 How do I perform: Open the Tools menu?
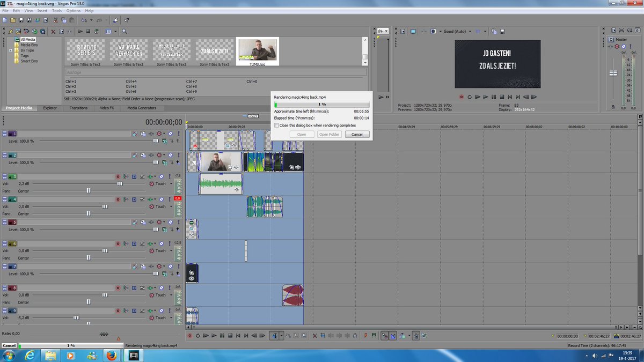pyautogui.click(x=57, y=10)
